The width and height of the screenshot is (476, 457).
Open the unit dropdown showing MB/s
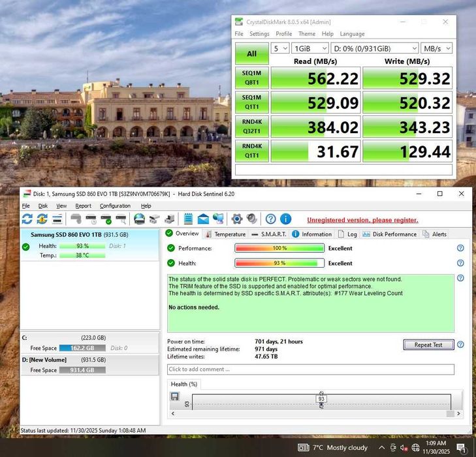click(436, 48)
